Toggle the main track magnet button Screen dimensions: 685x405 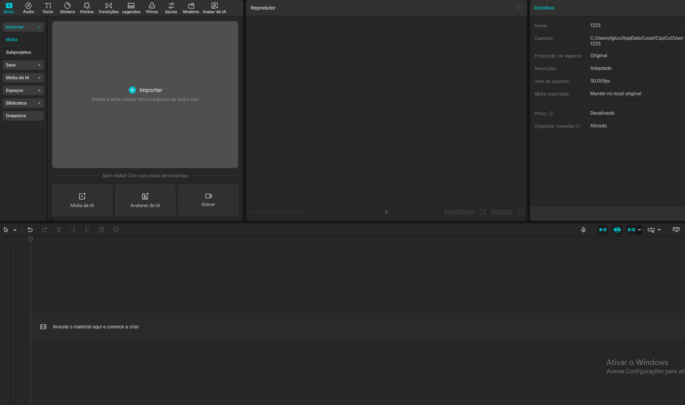click(602, 230)
